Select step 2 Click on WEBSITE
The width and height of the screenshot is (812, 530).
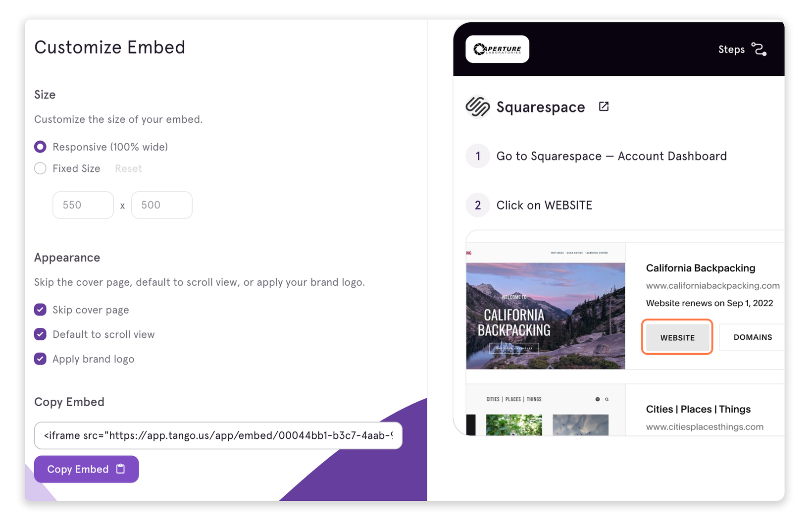click(529, 205)
